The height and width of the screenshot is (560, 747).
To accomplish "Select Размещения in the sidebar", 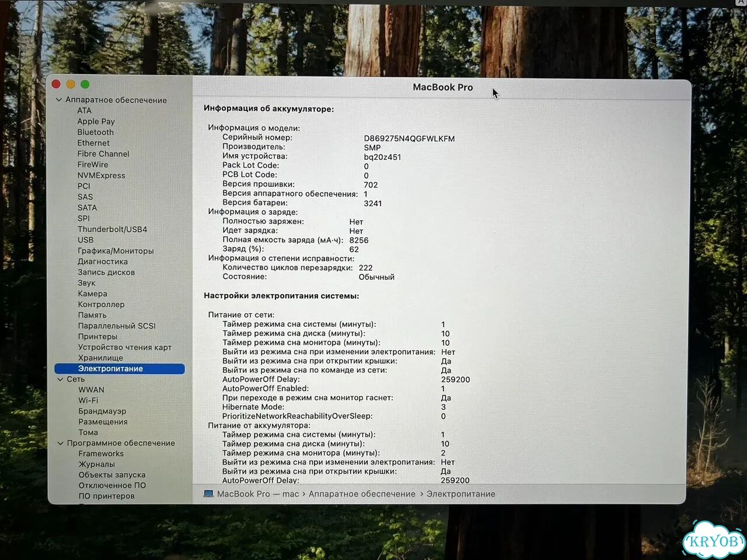I will (x=103, y=422).
